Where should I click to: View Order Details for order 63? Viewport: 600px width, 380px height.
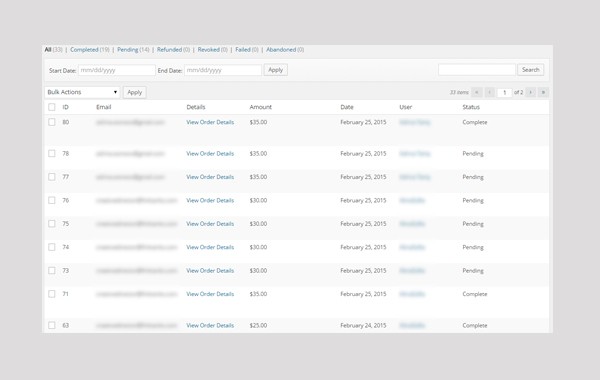(x=210, y=325)
